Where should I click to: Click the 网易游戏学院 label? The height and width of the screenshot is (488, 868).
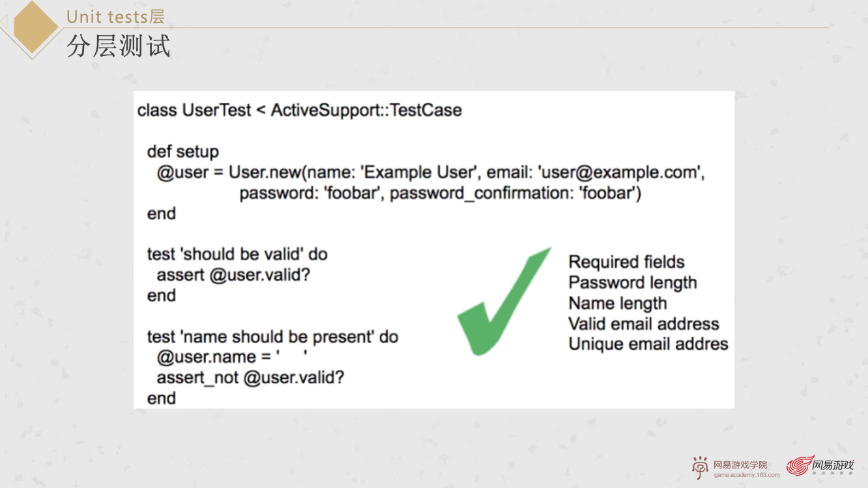(740, 465)
